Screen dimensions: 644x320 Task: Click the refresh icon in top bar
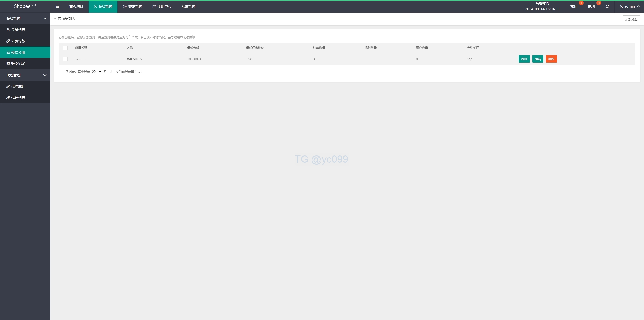[607, 6]
